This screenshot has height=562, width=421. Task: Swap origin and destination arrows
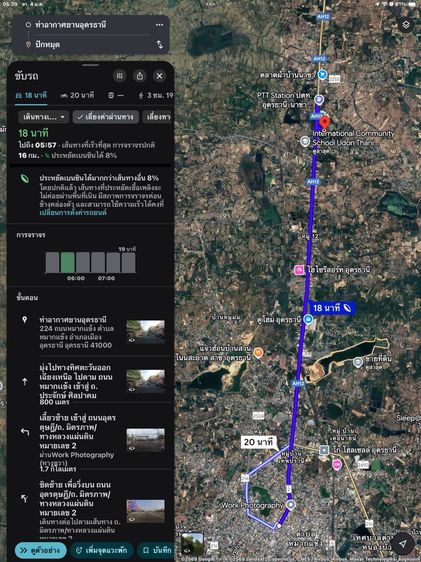[159, 44]
